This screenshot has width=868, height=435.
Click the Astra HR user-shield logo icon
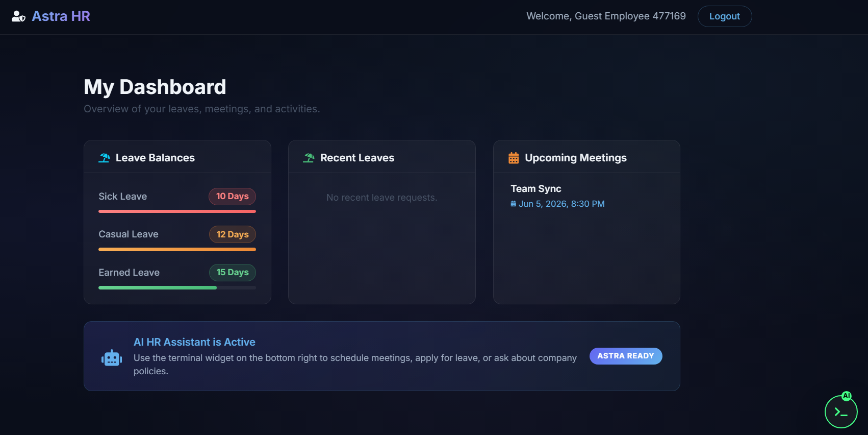coord(18,16)
